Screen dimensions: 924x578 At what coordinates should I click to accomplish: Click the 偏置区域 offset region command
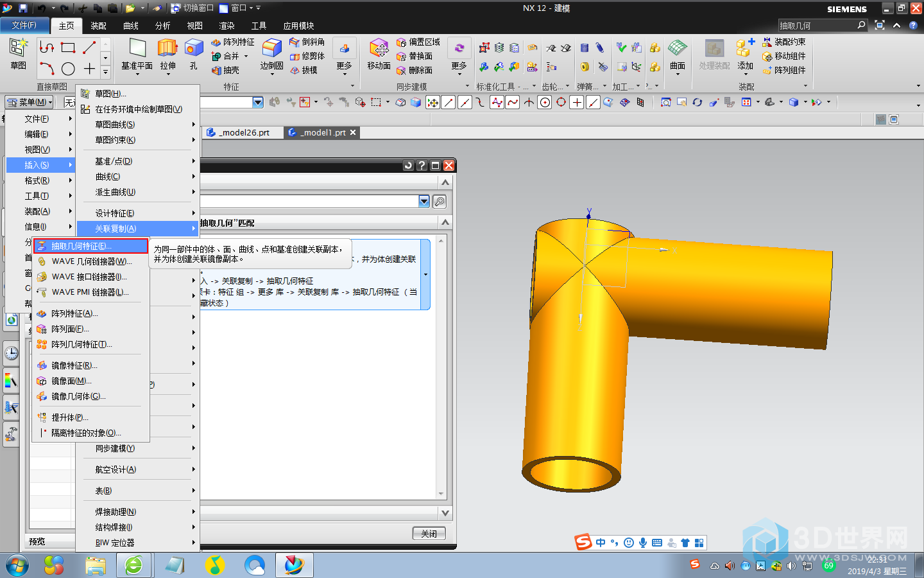click(418, 42)
